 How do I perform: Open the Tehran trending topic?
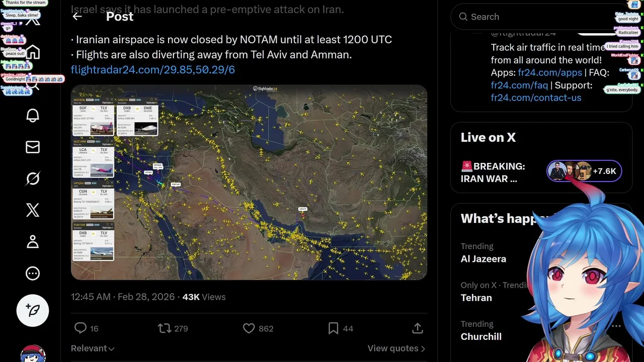click(x=476, y=298)
